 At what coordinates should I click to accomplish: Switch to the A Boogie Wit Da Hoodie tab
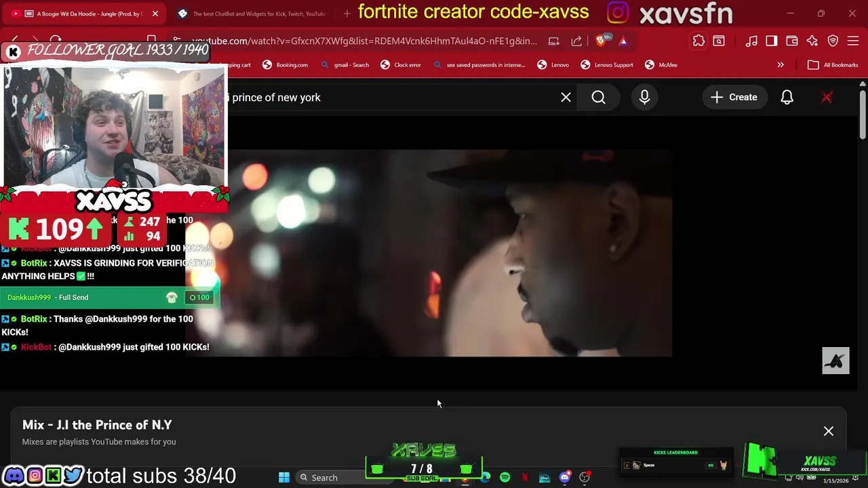point(85,14)
